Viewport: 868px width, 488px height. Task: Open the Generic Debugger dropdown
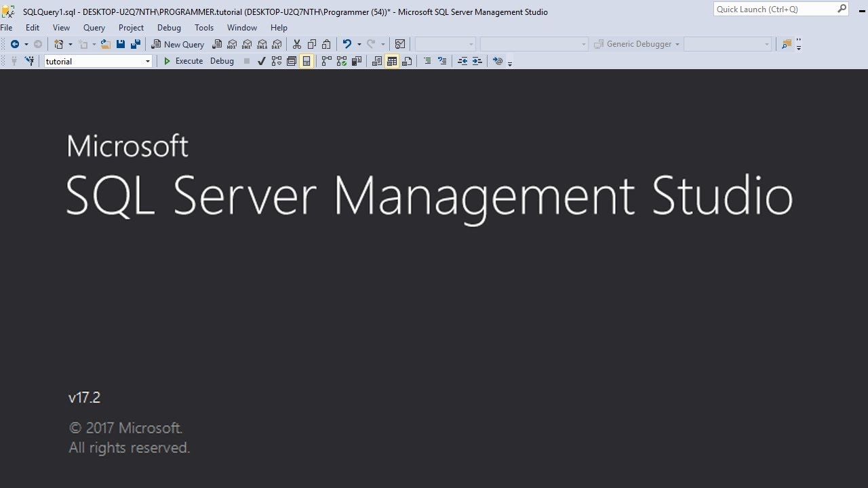[x=637, y=44]
